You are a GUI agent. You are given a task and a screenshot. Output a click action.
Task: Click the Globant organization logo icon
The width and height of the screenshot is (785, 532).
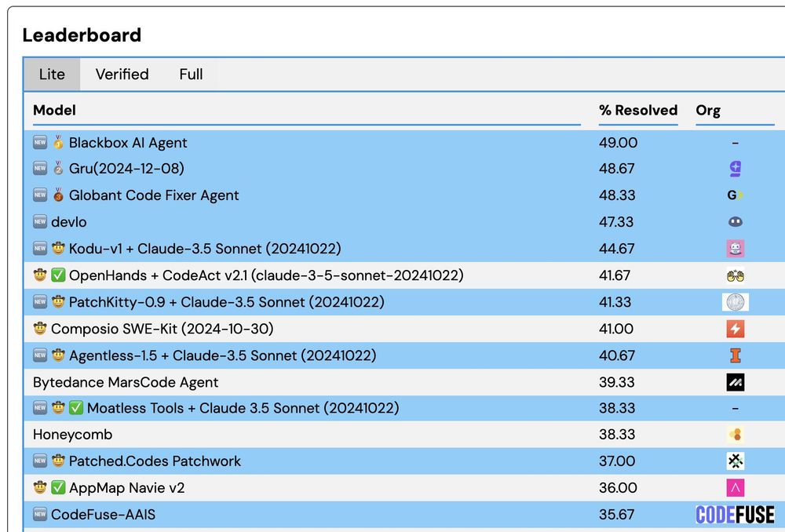(x=735, y=195)
